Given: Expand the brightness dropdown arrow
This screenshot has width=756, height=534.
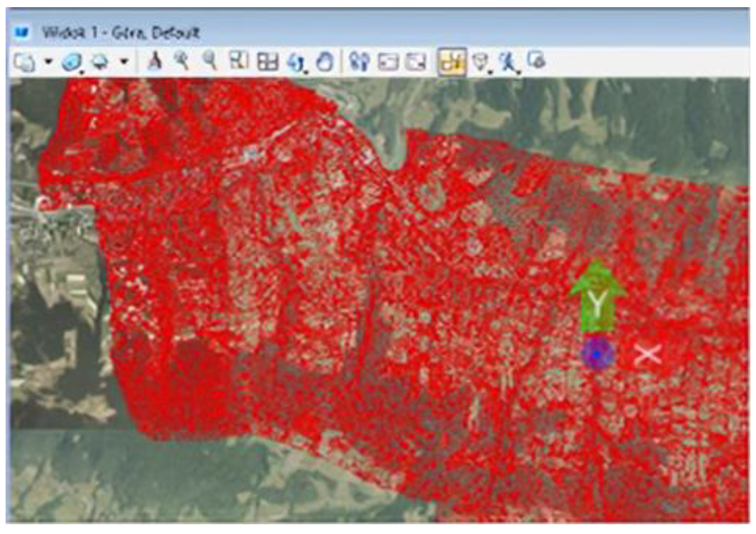Looking at the screenshot, I should pos(124,61).
